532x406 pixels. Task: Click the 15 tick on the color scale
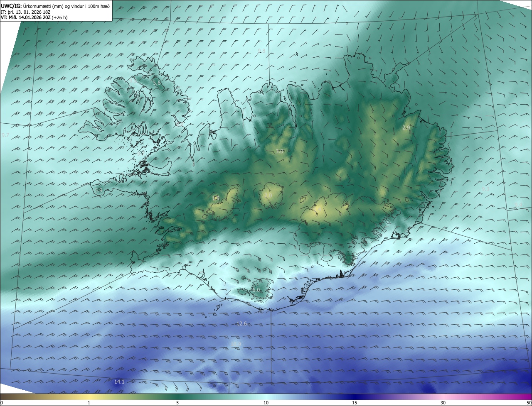355,403
